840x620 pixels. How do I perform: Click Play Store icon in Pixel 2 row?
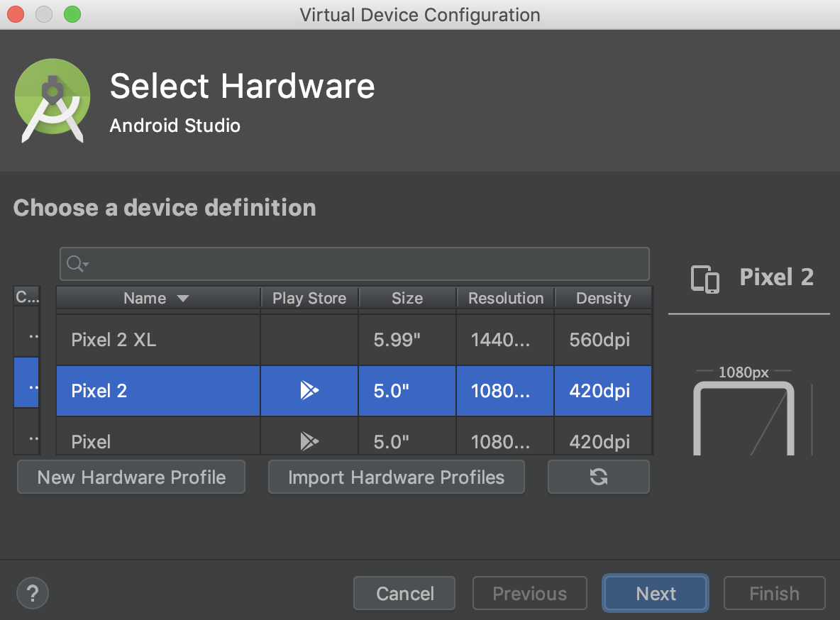coord(309,391)
